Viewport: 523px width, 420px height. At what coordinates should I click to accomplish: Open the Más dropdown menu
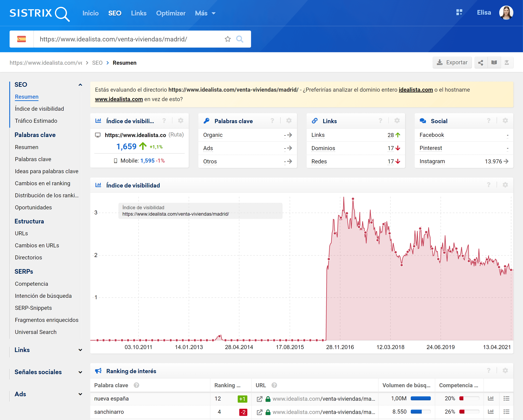pyautogui.click(x=205, y=13)
